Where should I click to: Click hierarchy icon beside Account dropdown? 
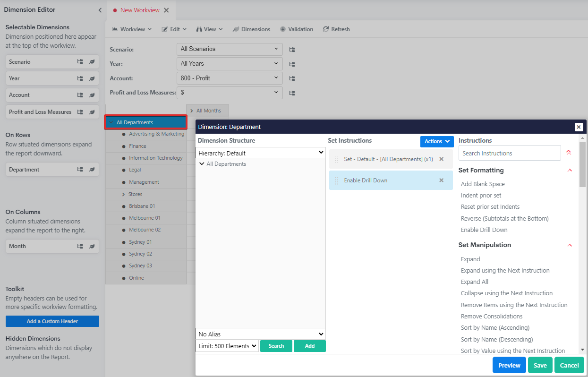(292, 78)
